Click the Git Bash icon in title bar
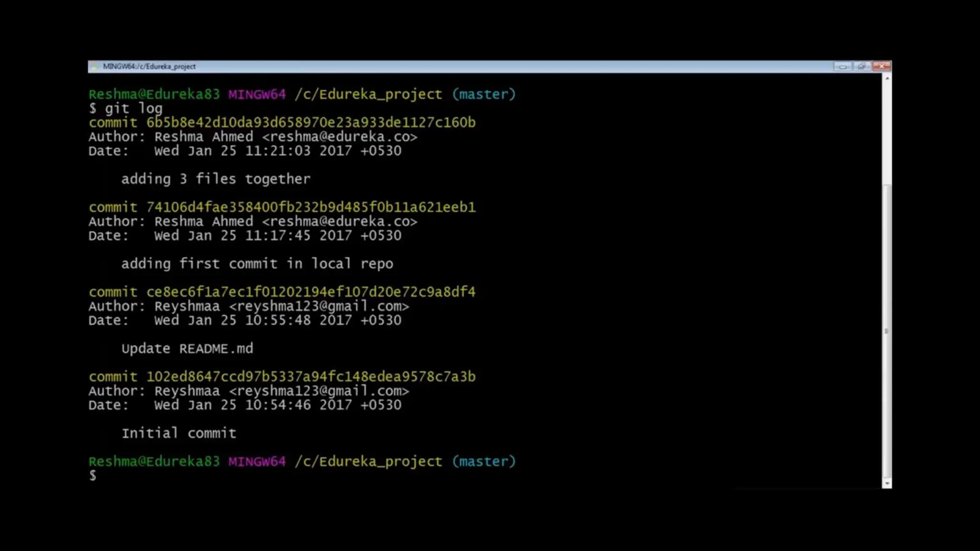The width and height of the screenshot is (980, 551). [94, 66]
